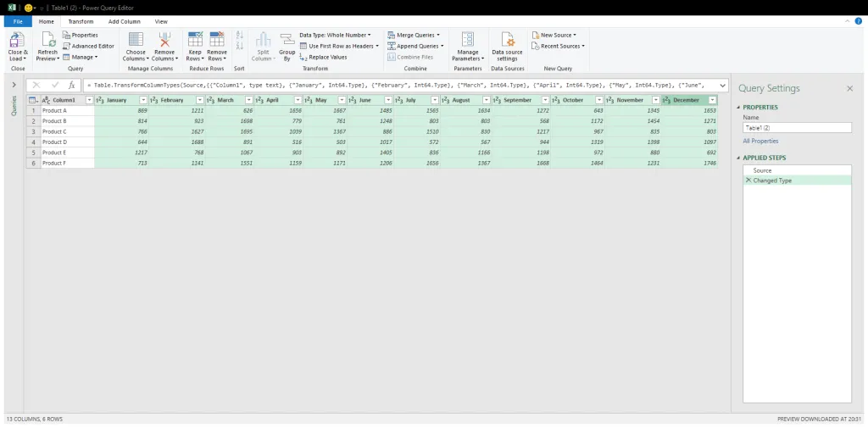Click the Choose Columns icon
Viewport: 868px width, 428px height.
click(136, 40)
